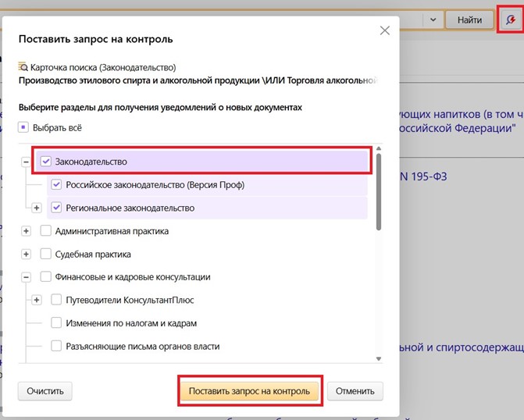Click the Очистить button
The height and width of the screenshot is (420, 524).
45,390
